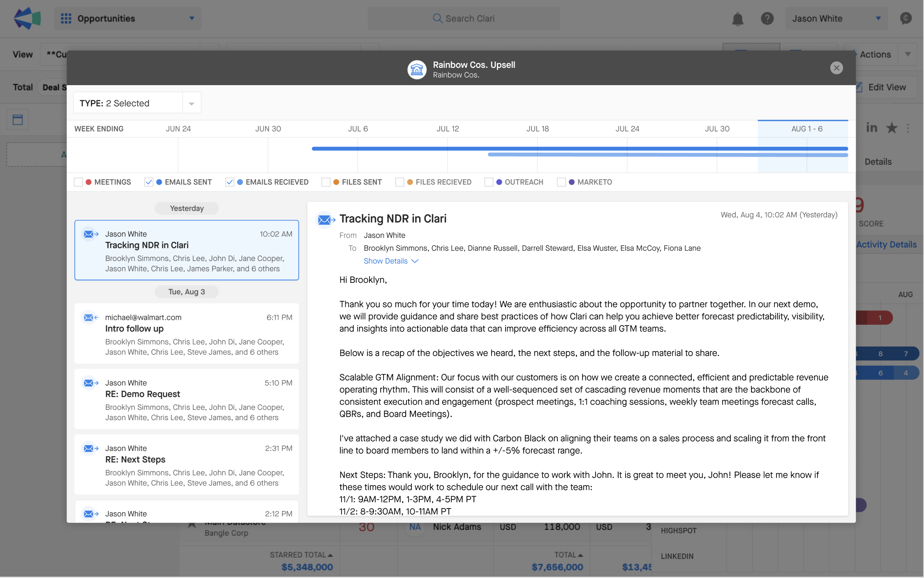
Task: Open the vertical three-dot menu in background
Action: [x=908, y=128]
